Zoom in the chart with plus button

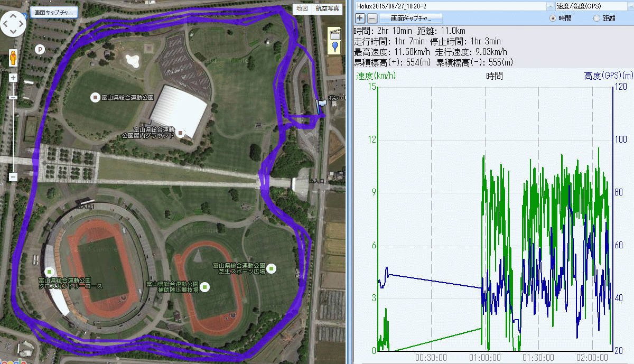click(x=360, y=18)
